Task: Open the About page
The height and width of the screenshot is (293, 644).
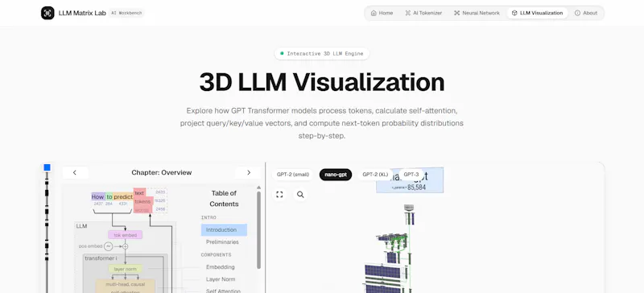Action: coord(586,13)
